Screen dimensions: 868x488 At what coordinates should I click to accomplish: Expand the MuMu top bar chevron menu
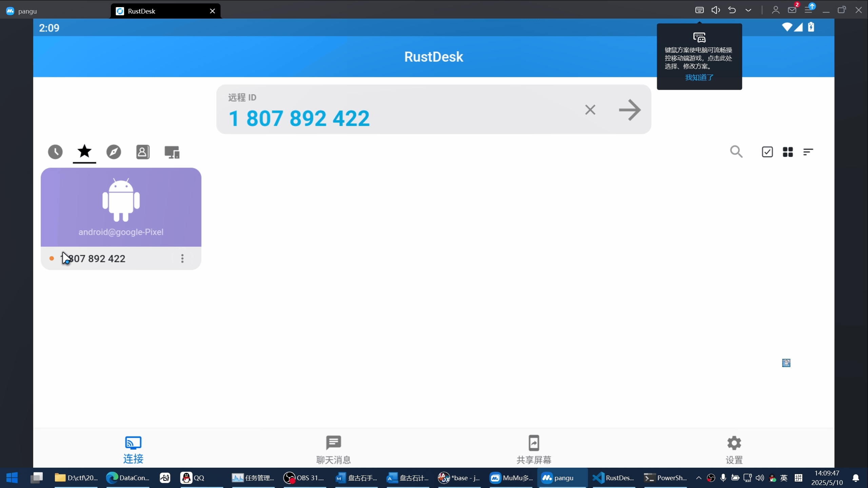pyautogui.click(x=748, y=10)
